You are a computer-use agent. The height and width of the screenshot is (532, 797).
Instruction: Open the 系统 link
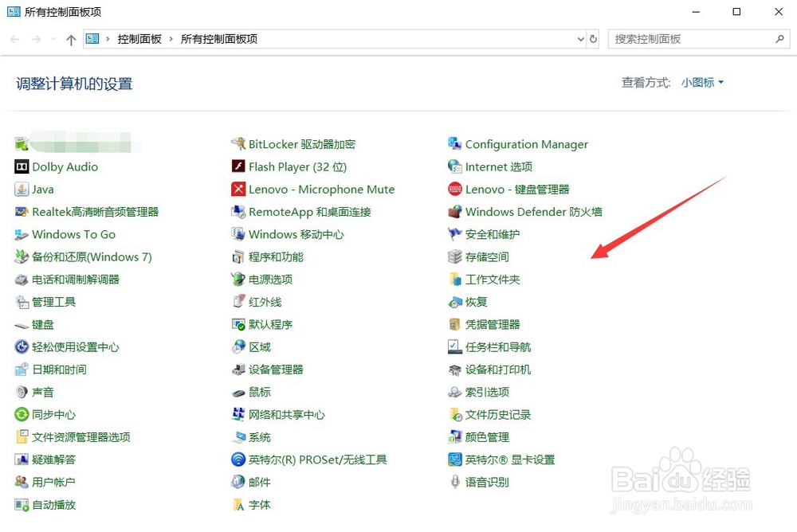tap(260, 437)
